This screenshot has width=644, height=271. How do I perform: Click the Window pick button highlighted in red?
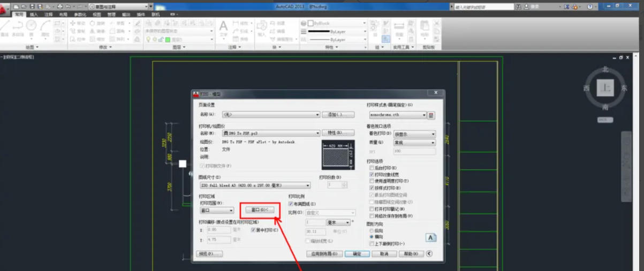tap(260, 210)
